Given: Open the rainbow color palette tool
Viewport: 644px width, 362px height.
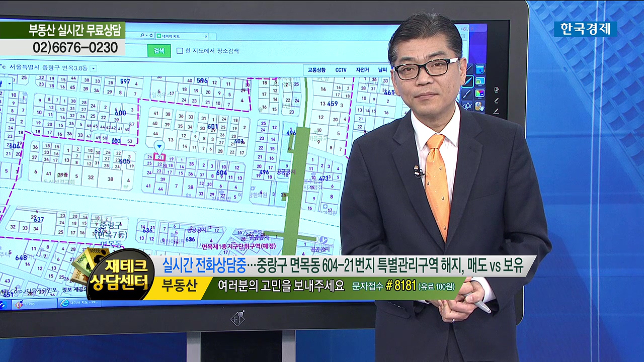Looking at the screenshot, I should (480, 93).
